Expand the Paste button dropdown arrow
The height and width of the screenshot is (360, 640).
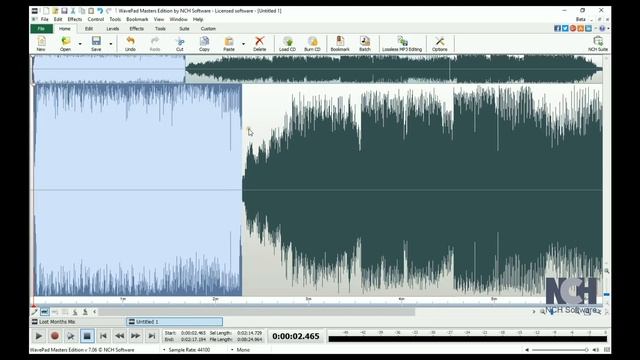click(243, 44)
